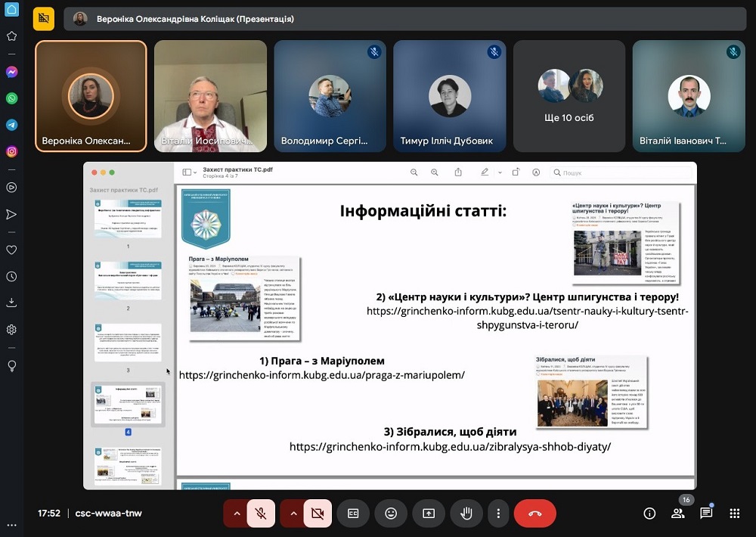Click the present screen icon

point(429,514)
